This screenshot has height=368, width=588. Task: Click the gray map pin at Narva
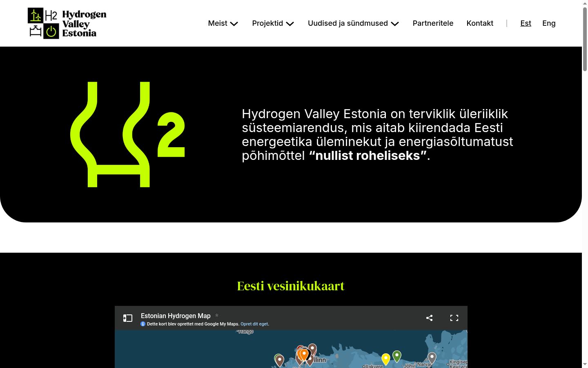coord(432,358)
